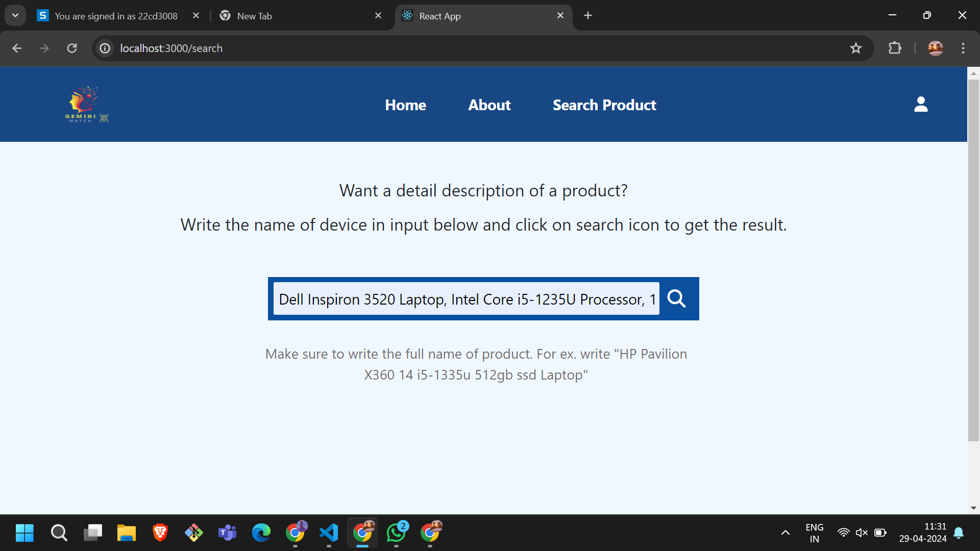Open Visual Studio Code from taskbar
This screenshot has height=551, width=980.
[x=329, y=533]
